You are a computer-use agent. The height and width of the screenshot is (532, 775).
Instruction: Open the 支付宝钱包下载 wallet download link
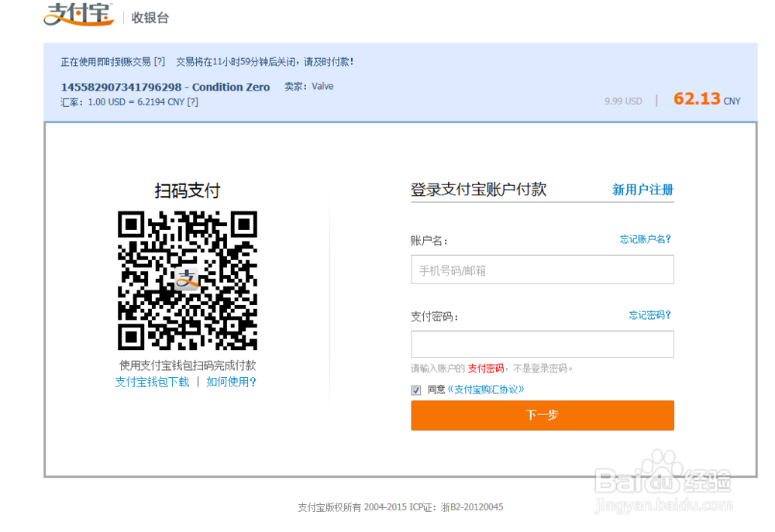click(x=152, y=381)
